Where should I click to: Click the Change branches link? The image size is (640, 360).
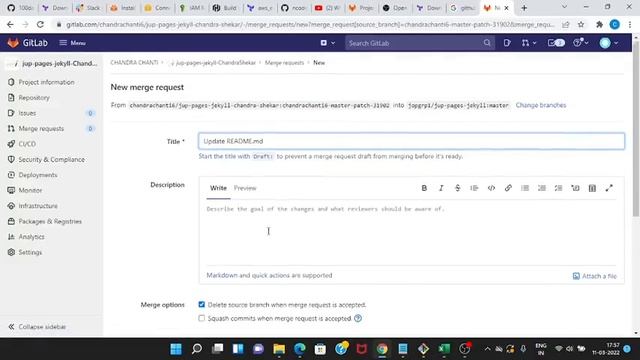pyautogui.click(x=541, y=105)
